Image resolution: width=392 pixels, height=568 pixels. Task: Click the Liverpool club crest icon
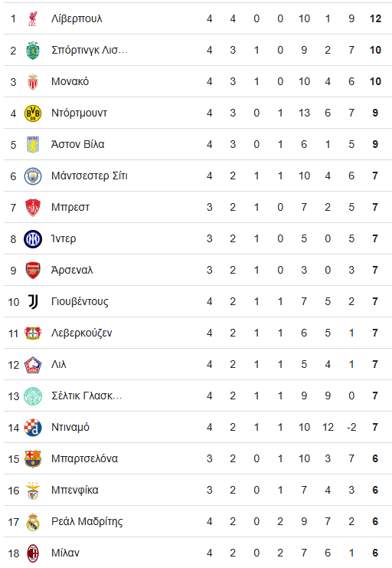click(33, 19)
